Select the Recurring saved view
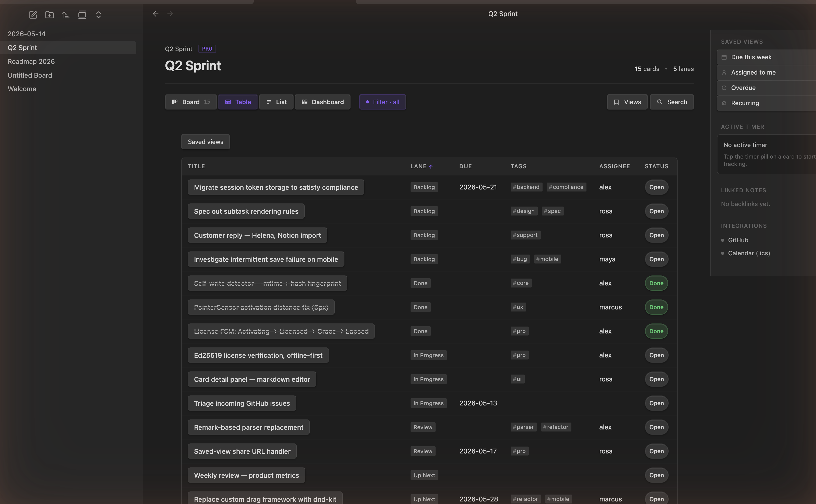The height and width of the screenshot is (504, 816). tap(766, 103)
